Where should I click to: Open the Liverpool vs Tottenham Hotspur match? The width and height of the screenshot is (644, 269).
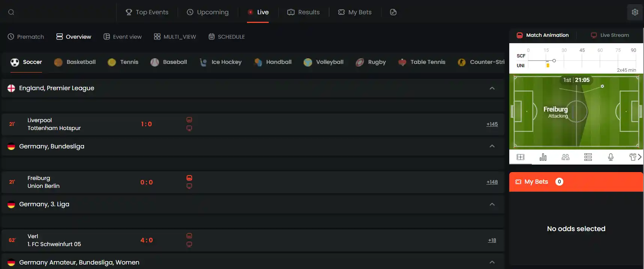pyautogui.click(x=54, y=124)
